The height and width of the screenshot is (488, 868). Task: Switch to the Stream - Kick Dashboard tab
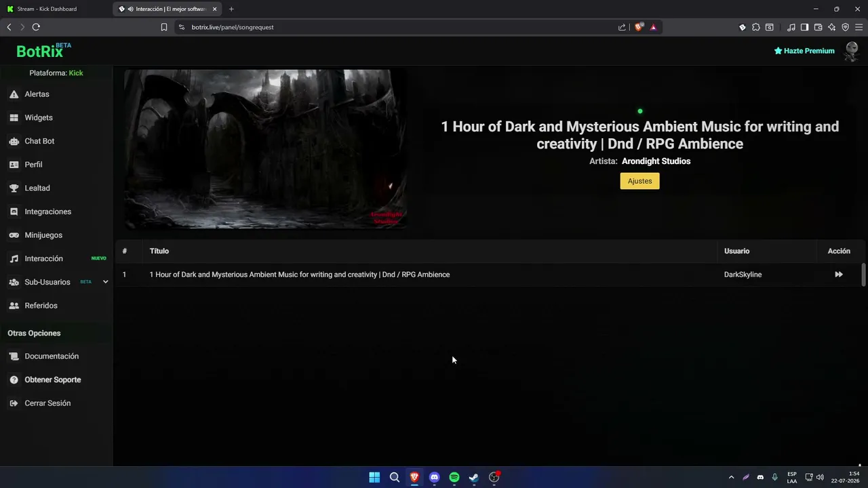[56, 9]
